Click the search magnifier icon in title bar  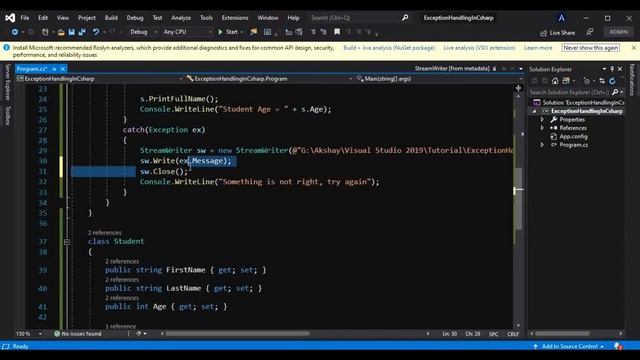click(x=405, y=18)
